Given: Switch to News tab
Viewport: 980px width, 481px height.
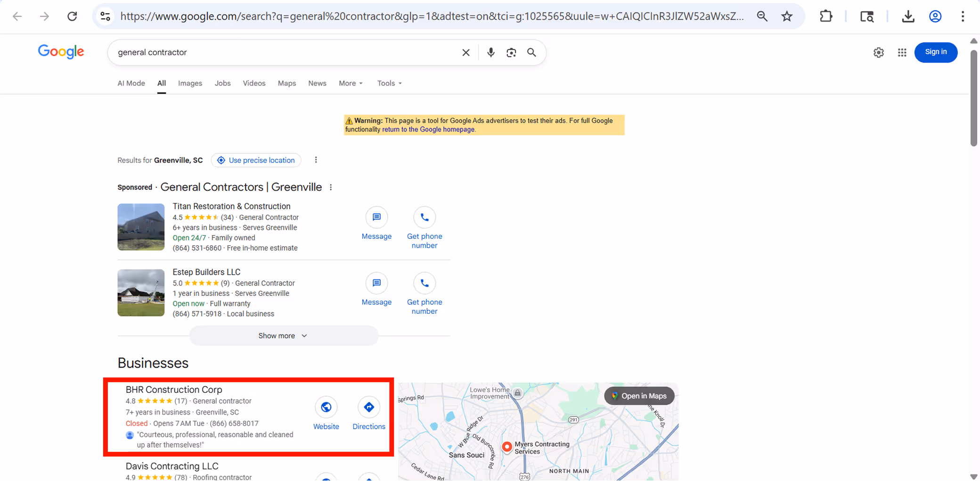Looking at the screenshot, I should click(x=317, y=83).
